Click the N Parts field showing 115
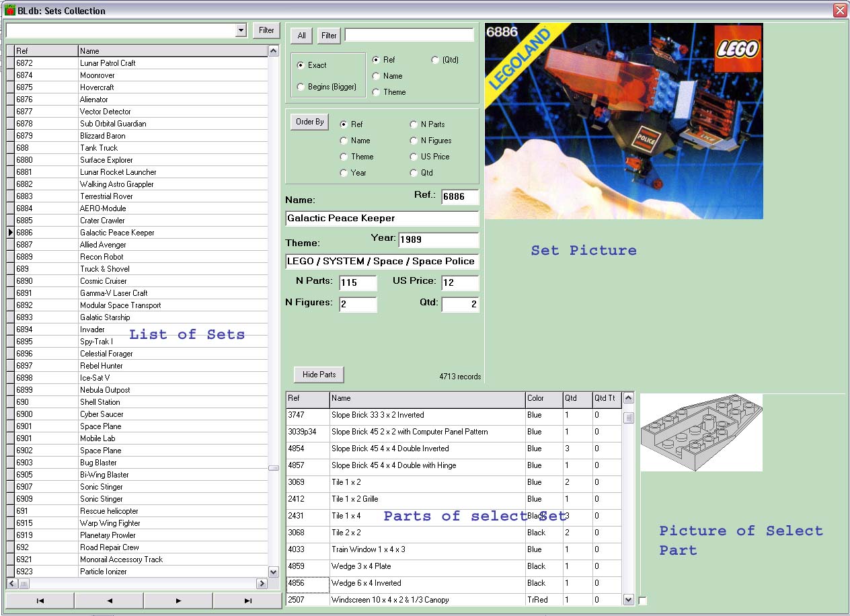 click(358, 282)
